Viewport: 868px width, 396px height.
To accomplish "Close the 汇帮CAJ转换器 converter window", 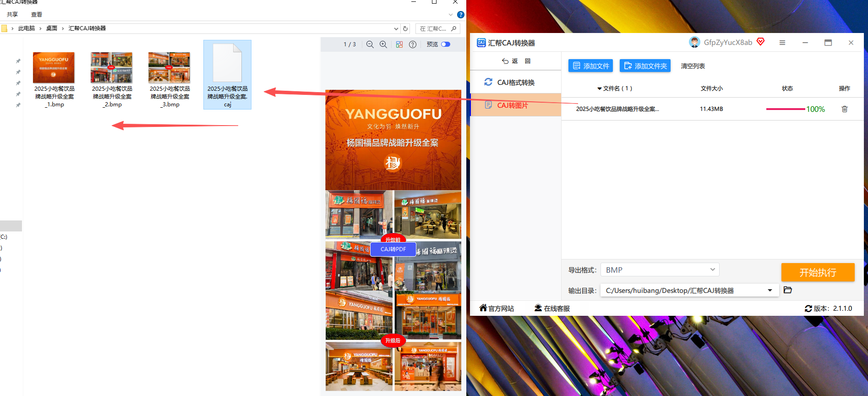I will [851, 43].
